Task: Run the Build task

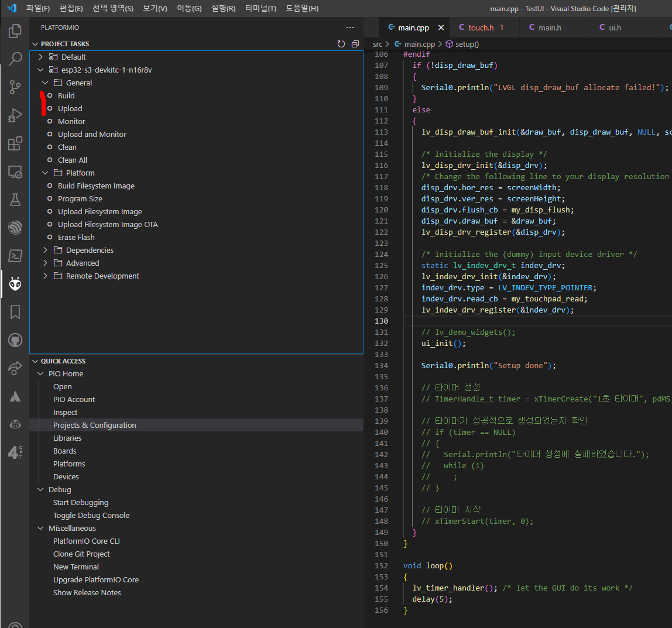Action: tap(66, 95)
